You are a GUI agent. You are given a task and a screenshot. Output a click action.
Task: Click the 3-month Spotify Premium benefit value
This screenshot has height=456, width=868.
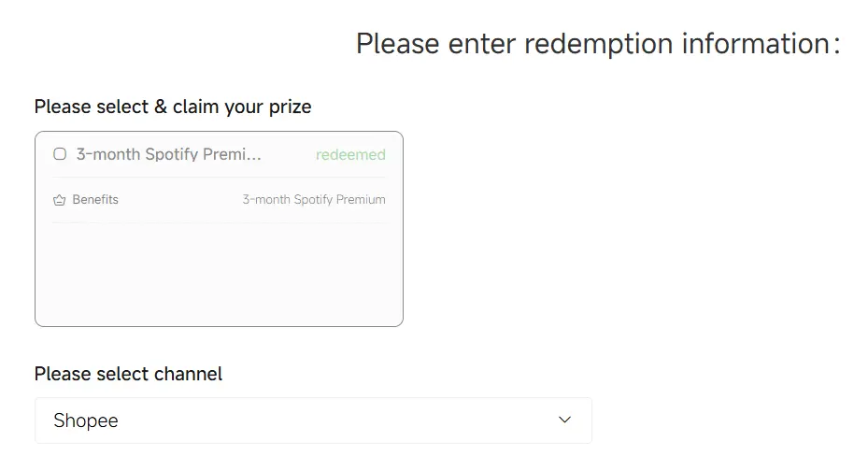coord(314,200)
